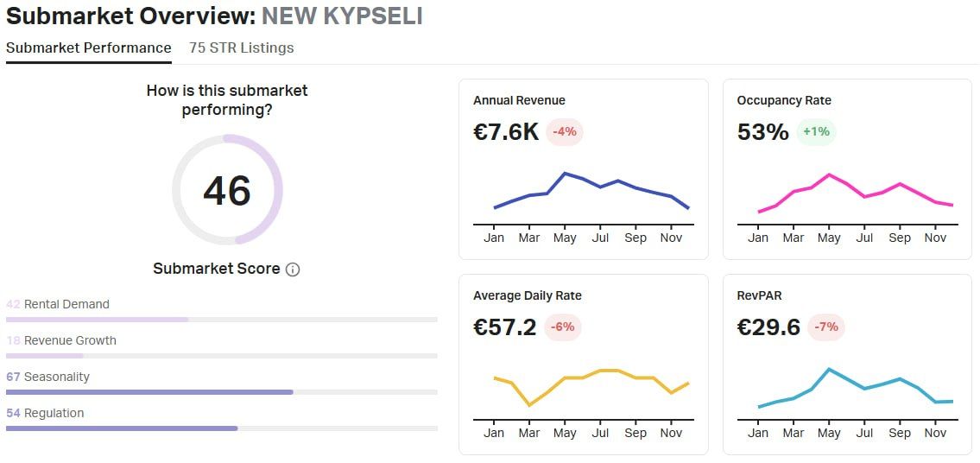Click the Regulation progress bar
980x463 pixels.
click(x=221, y=428)
